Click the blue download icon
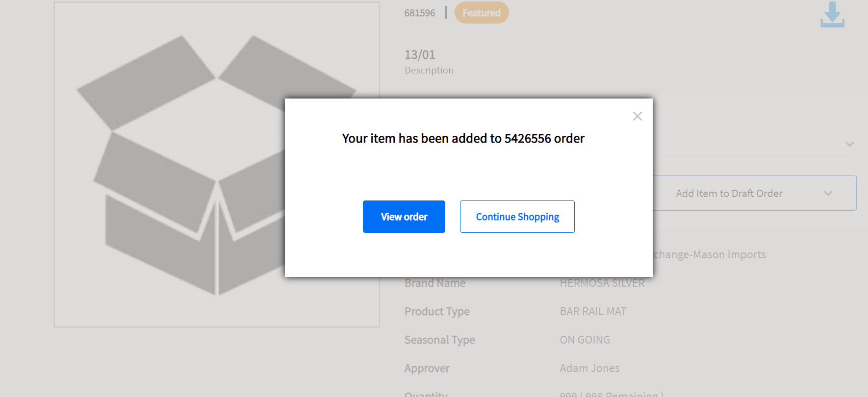868x397 pixels. click(x=832, y=15)
